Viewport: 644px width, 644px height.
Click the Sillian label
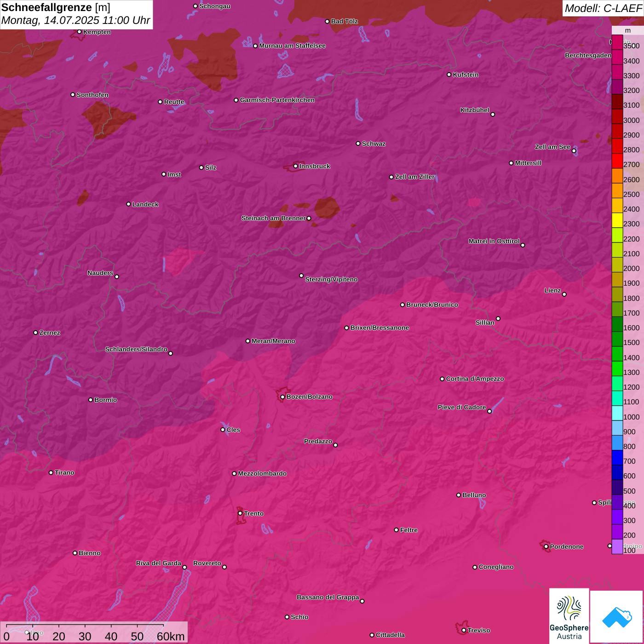[x=485, y=322]
